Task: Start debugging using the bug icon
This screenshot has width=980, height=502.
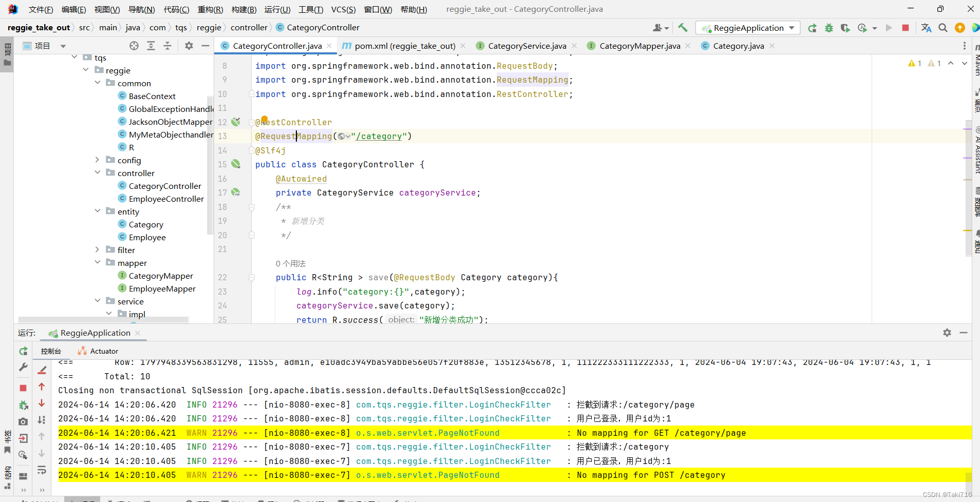Action: click(828, 28)
